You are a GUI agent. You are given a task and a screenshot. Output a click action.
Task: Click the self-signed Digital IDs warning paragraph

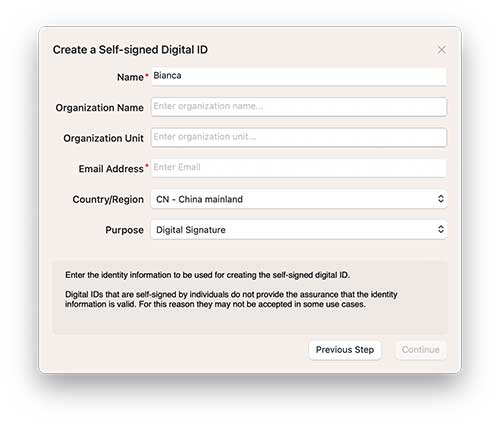pyautogui.click(x=231, y=299)
